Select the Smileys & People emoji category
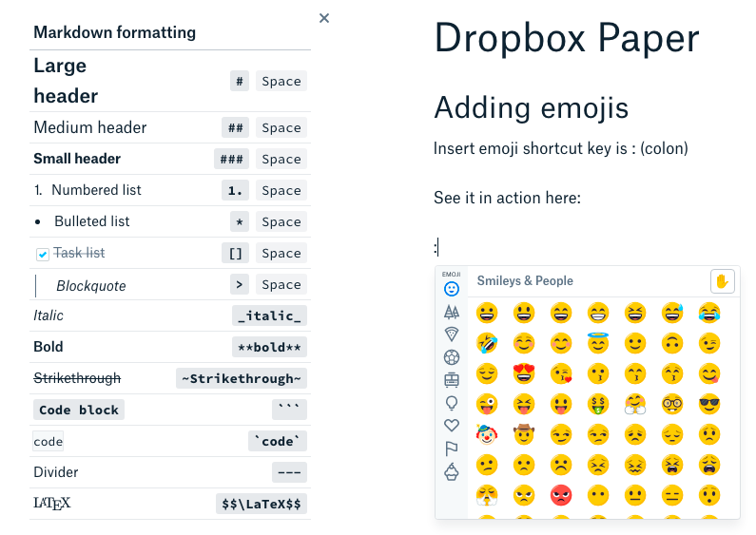 [452, 289]
